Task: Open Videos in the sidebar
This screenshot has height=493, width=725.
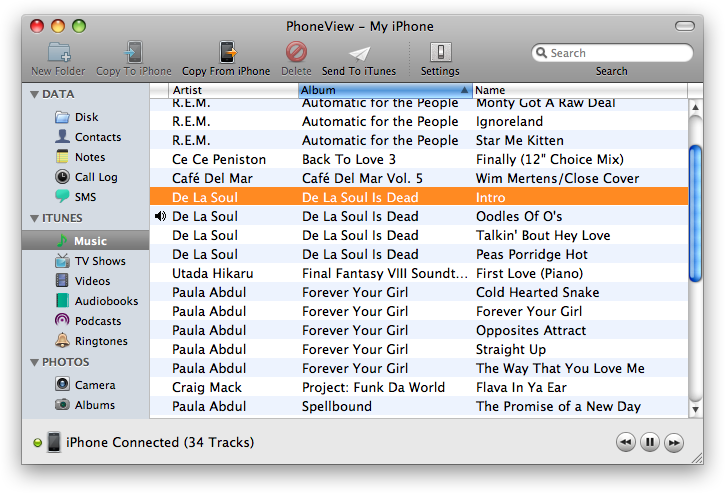Action: coord(82,281)
